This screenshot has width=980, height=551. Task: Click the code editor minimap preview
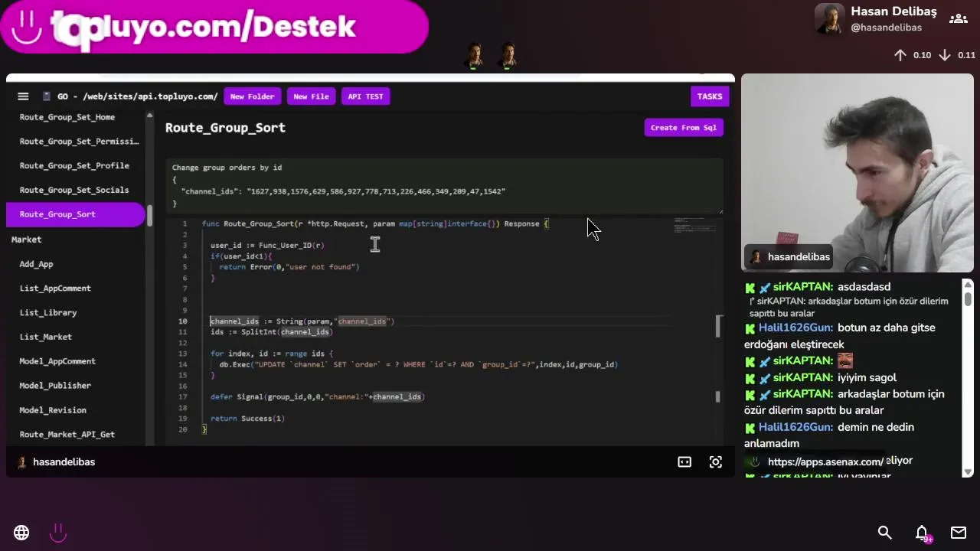pyautogui.click(x=694, y=225)
